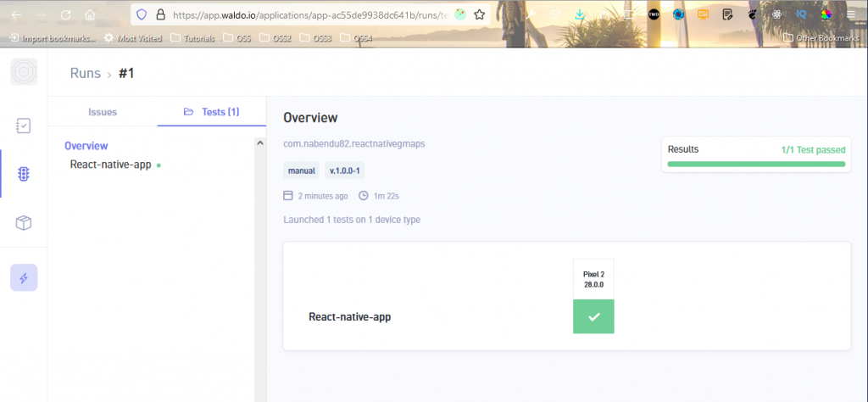Image resolution: width=868 pixels, height=402 pixels.
Task: Open the wrench developer tools icon
Action: pyautogui.click(x=530, y=15)
